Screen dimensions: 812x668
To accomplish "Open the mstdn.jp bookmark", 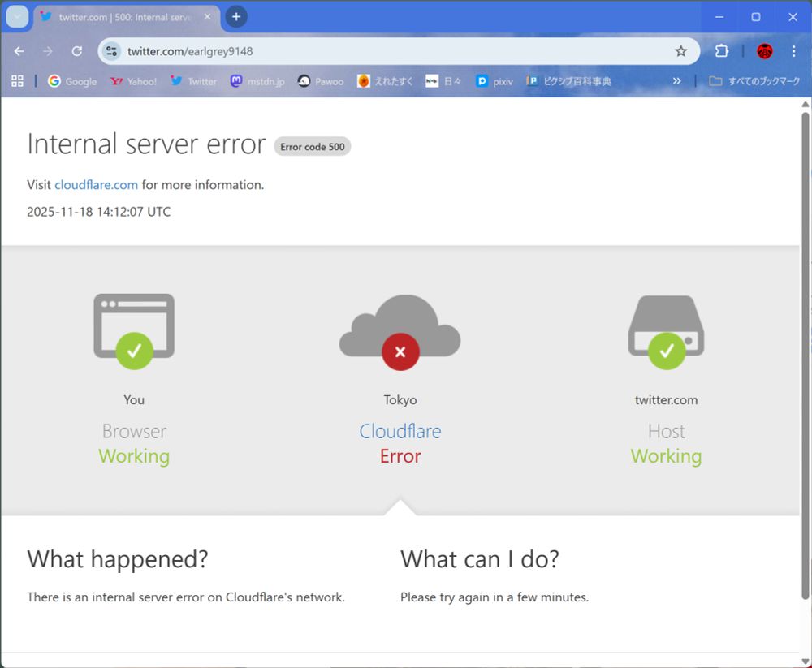I will pos(258,81).
